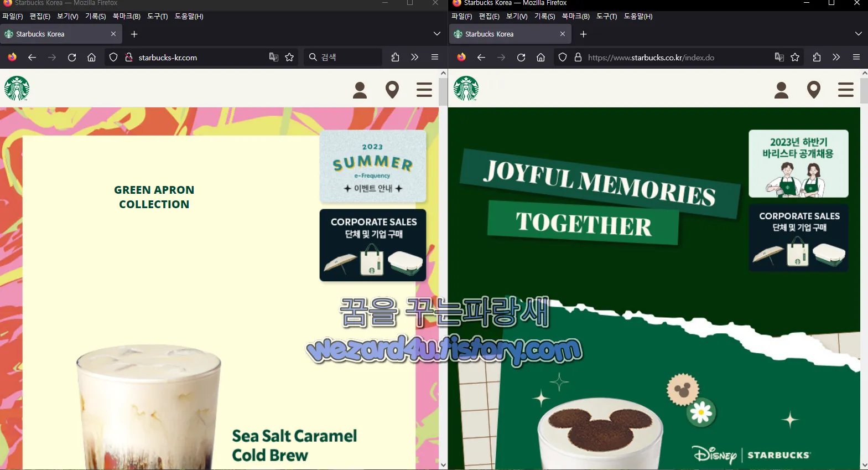Screen dimensions: 868x470
Task: Open hamburger application menu in left Firefox window
Action: pyautogui.click(x=435, y=57)
